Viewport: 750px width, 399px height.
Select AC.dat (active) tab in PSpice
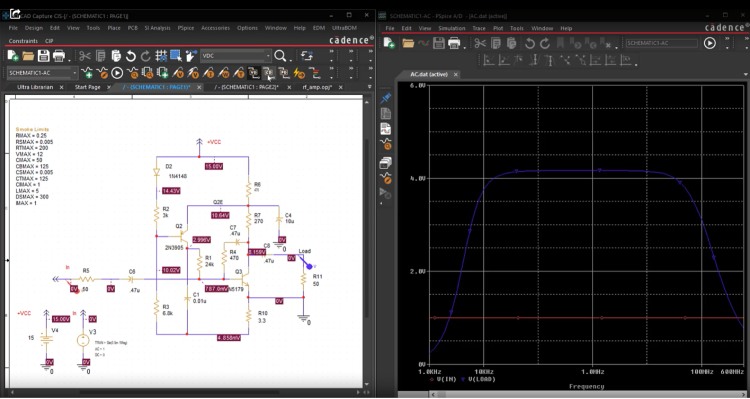click(430, 75)
